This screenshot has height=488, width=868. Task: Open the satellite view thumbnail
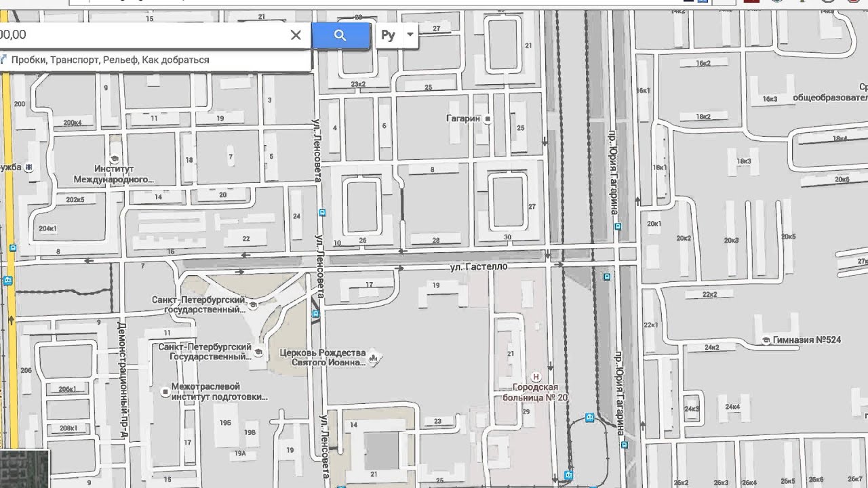24,469
